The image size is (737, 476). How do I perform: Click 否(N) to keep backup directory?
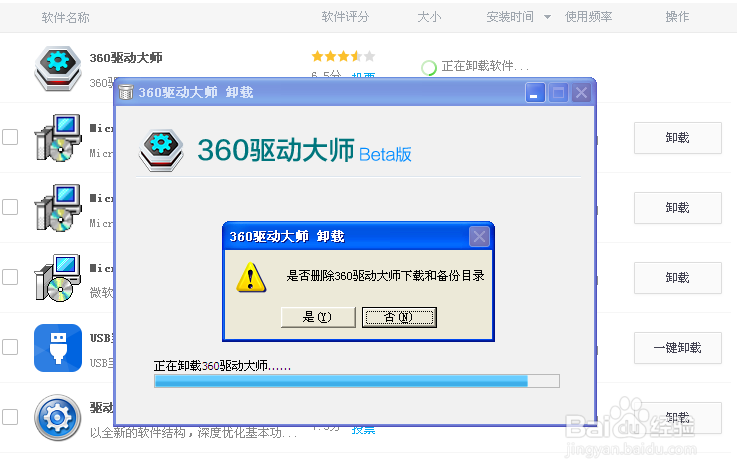point(400,317)
